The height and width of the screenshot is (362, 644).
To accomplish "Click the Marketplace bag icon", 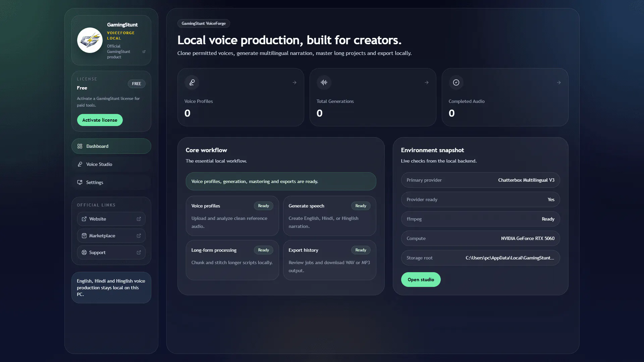I will pyautogui.click(x=84, y=236).
